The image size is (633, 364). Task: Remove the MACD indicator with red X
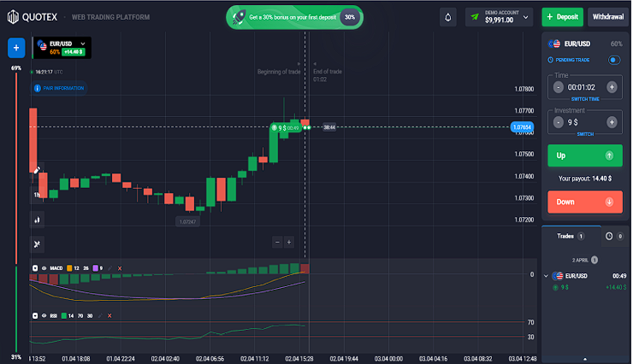pyautogui.click(x=119, y=268)
